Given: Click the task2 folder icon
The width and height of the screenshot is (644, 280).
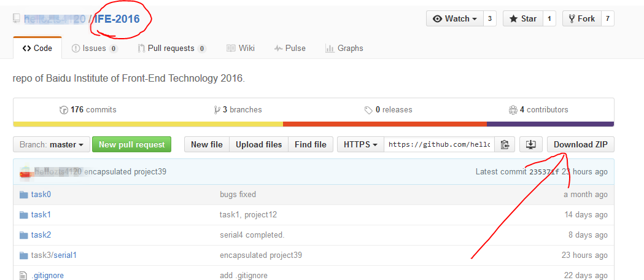Looking at the screenshot, I should 23,235.
